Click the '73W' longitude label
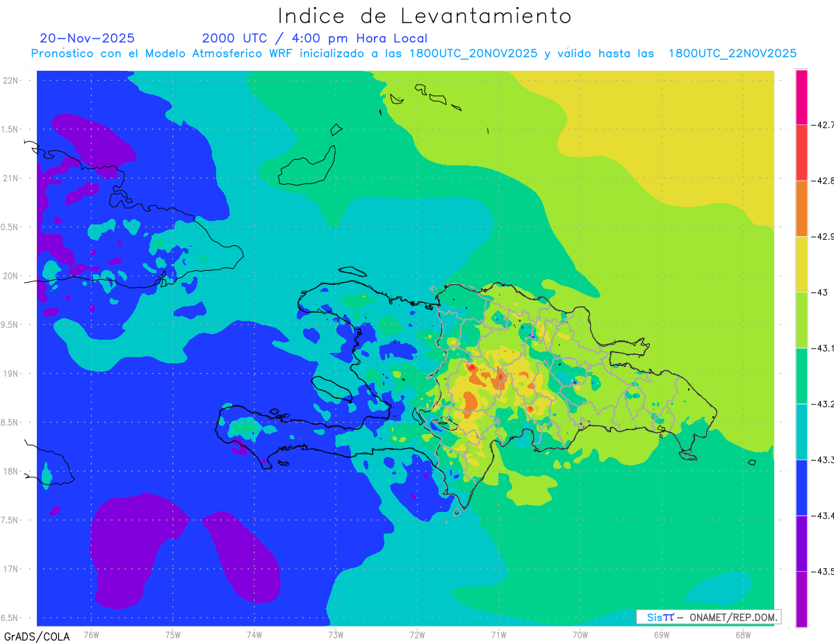834x644 pixels. pyautogui.click(x=336, y=634)
